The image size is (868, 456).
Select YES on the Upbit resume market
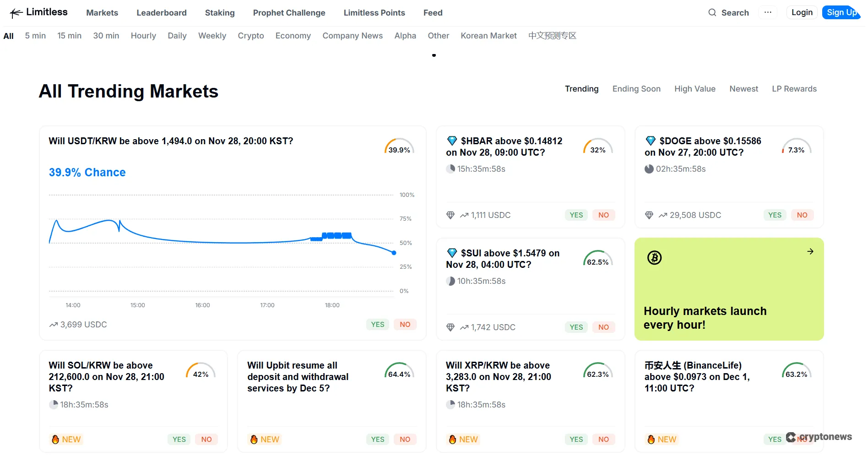click(x=377, y=439)
